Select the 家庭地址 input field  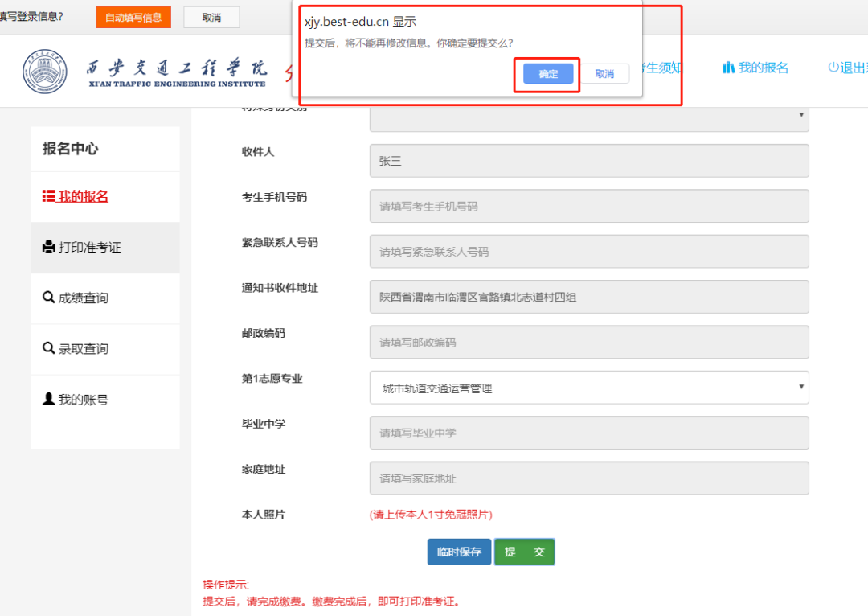coord(589,478)
